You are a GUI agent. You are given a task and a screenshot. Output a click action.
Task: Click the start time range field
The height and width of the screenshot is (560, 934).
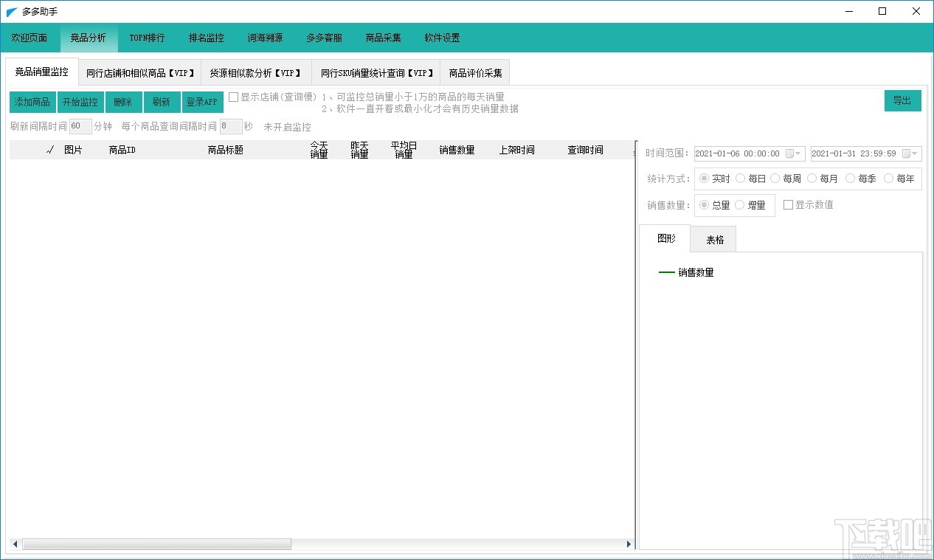tap(750, 153)
